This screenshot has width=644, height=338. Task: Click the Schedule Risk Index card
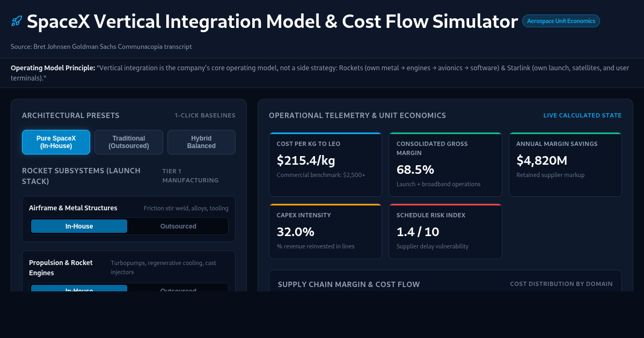(x=445, y=231)
